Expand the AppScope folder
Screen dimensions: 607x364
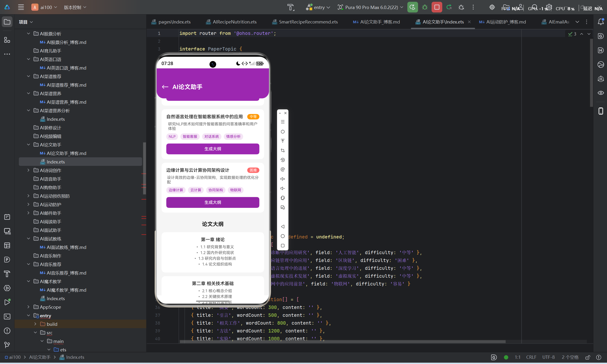28,307
